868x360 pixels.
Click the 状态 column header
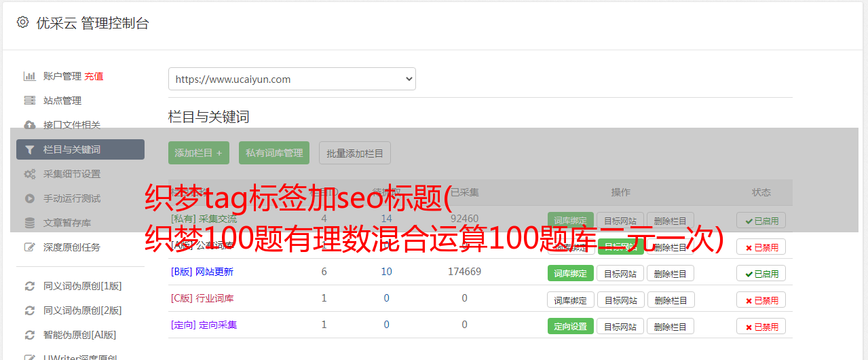[x=761, y=192]
